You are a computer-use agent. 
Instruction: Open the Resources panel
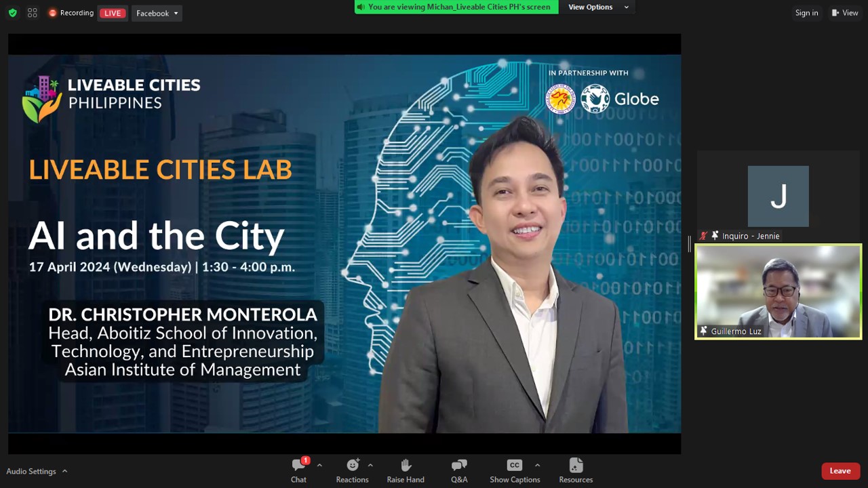pos(576,470)
